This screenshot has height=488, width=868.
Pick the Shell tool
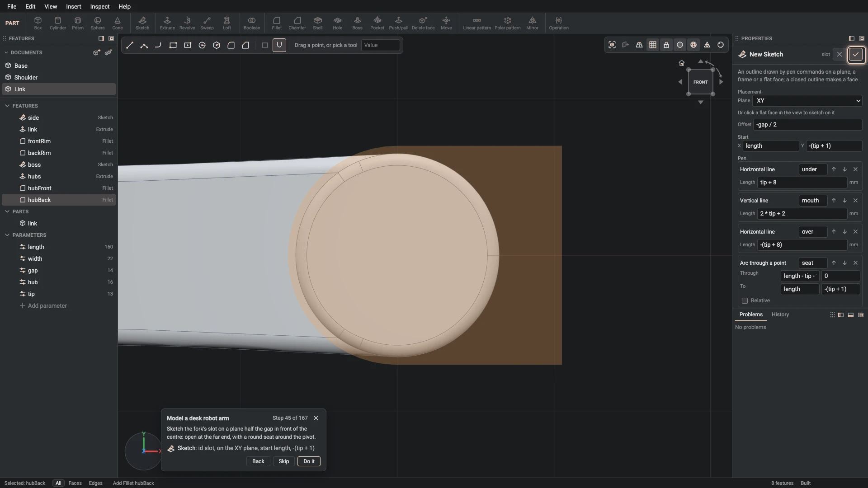point(318,23)
